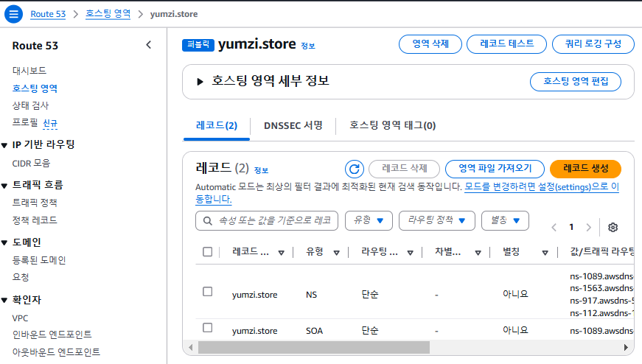Open 상태 검사 in sidebar
Screen dimensions: 642x364
[x=30, y=105]
